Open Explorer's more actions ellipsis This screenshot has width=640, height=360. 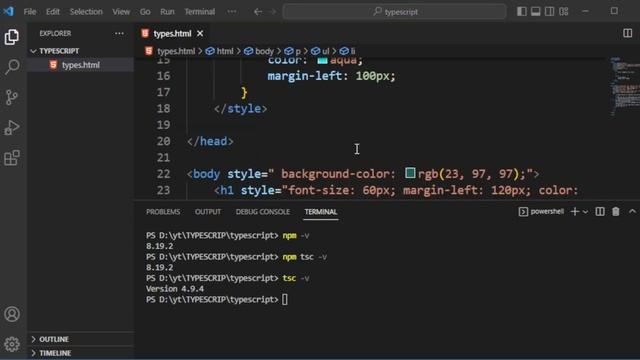(119, 33)
